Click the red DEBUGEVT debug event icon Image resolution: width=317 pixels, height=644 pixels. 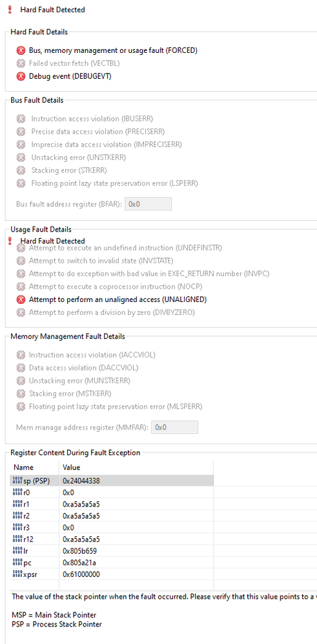[21, 76]
